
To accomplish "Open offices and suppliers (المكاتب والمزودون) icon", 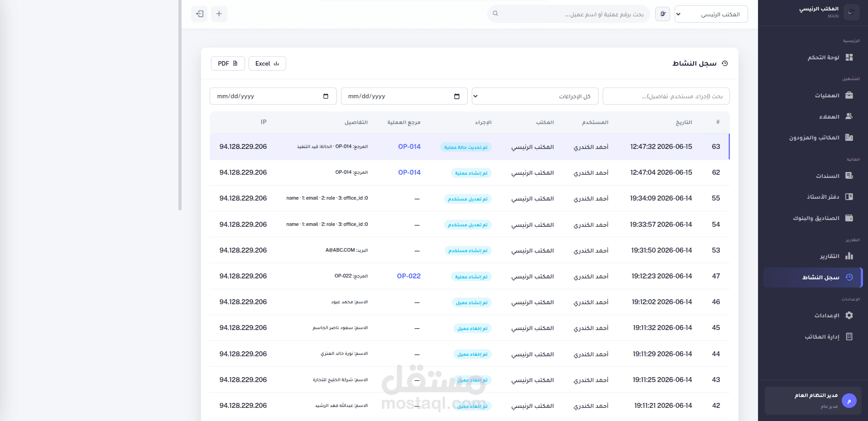I will coord(849,138).
